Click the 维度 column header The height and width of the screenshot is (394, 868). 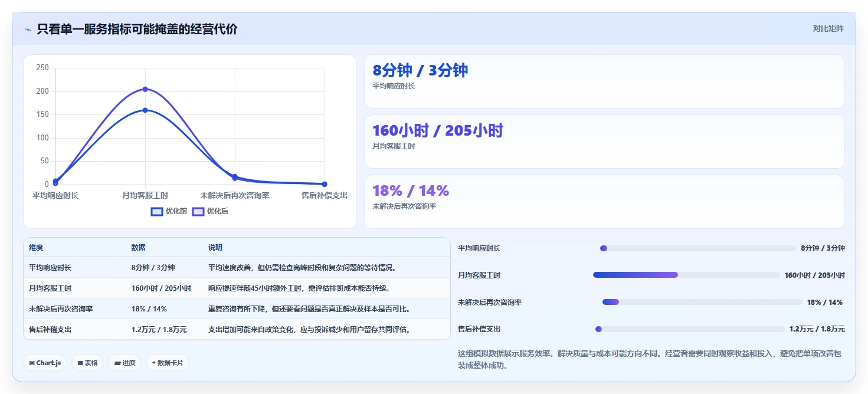pyautogui.click(x=36, y=248)
